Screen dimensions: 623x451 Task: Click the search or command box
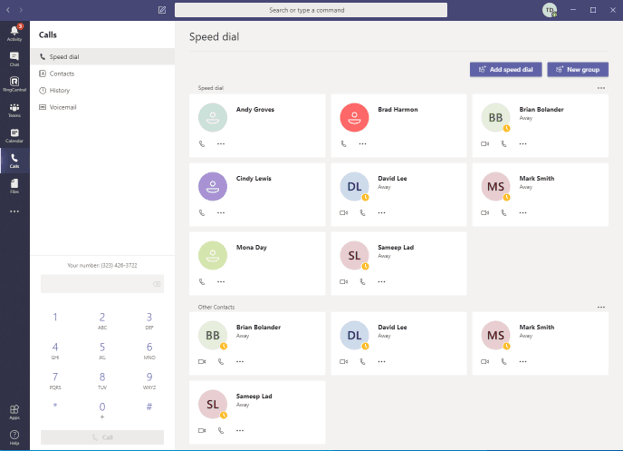311,10
